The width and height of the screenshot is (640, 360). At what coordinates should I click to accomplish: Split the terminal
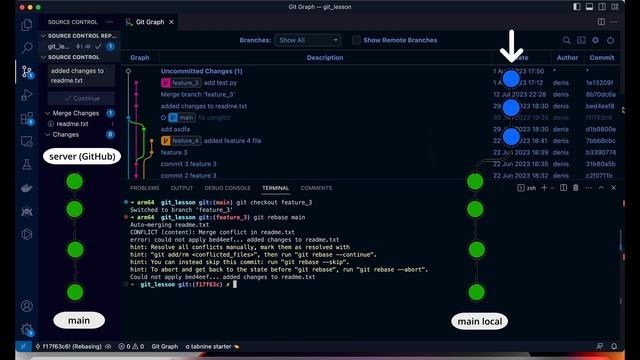click(x=563, y=188)
